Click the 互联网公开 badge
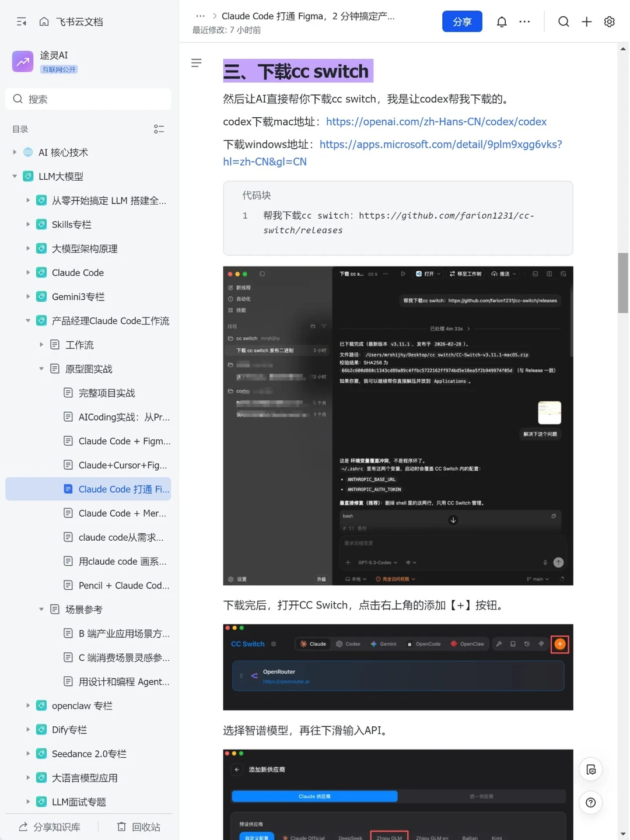This screenshot has width=630, height=840. (x=59, y=69)
